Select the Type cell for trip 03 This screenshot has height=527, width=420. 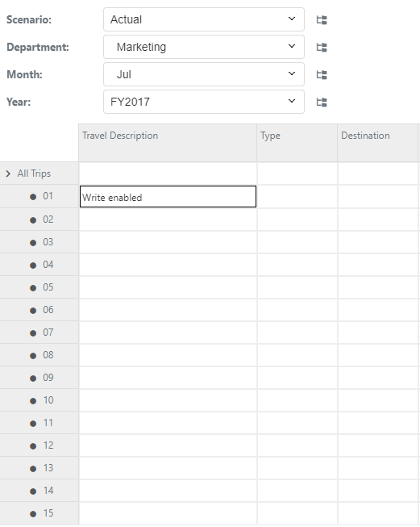(297, 242)
